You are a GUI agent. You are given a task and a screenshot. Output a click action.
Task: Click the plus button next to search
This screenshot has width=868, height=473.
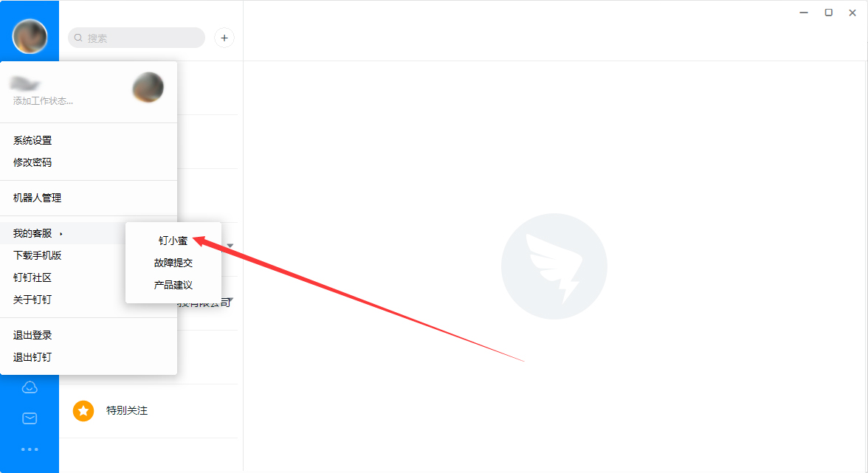pos(224,38)
